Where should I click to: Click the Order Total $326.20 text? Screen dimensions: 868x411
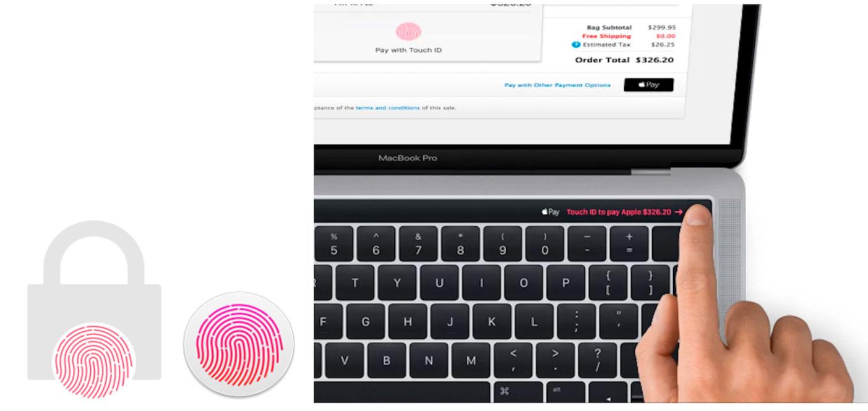pos(624,60)
